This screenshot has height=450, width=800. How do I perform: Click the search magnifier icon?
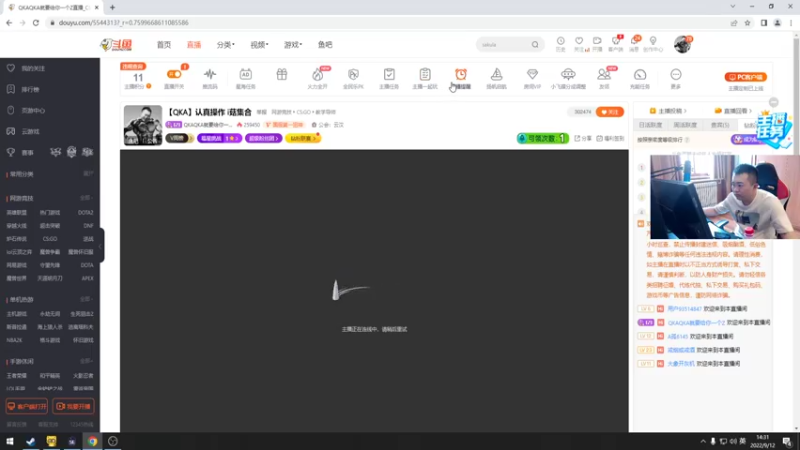[x=535, y=45]
